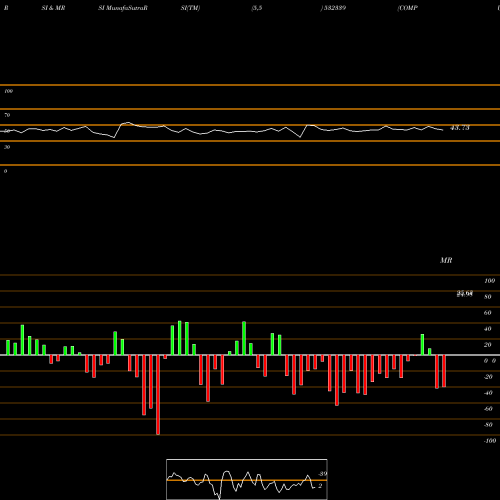Click the '(COMP' header text
This screenshot has height=500, width=500.
(407, 8)
